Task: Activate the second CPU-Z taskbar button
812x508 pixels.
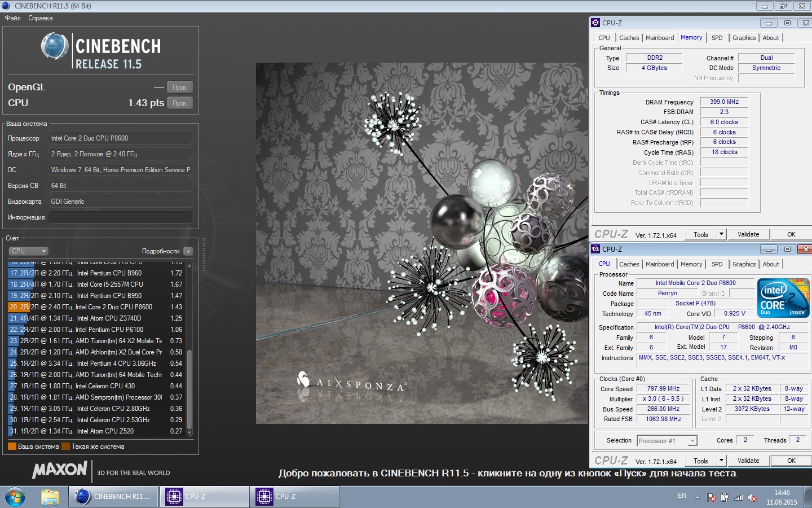Action: pyautogui.click(x=295, y=497)
